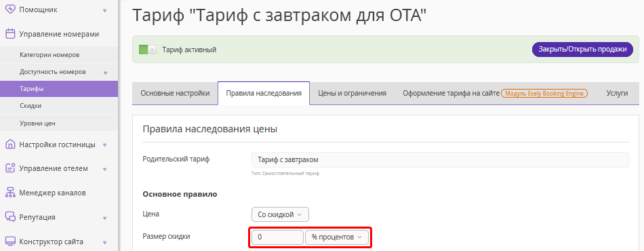644x251 pixels.
Task: Open the Цена 'Со скидкой' dropdown
Action: tap(280, 214)
